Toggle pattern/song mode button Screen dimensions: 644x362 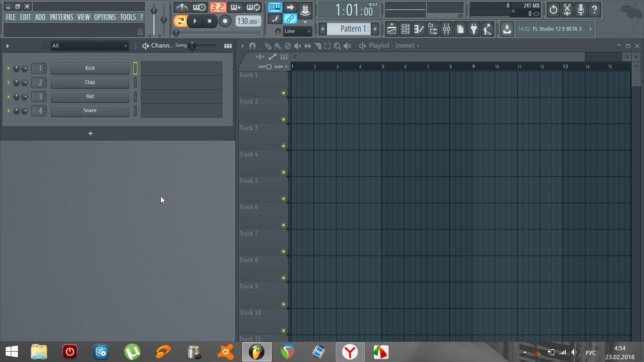point(180,21)
